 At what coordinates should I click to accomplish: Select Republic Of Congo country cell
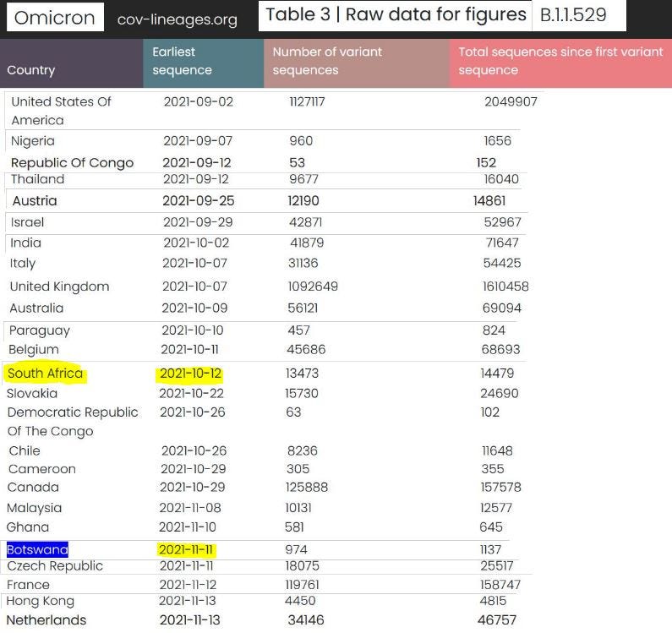[x=72, y=163]
